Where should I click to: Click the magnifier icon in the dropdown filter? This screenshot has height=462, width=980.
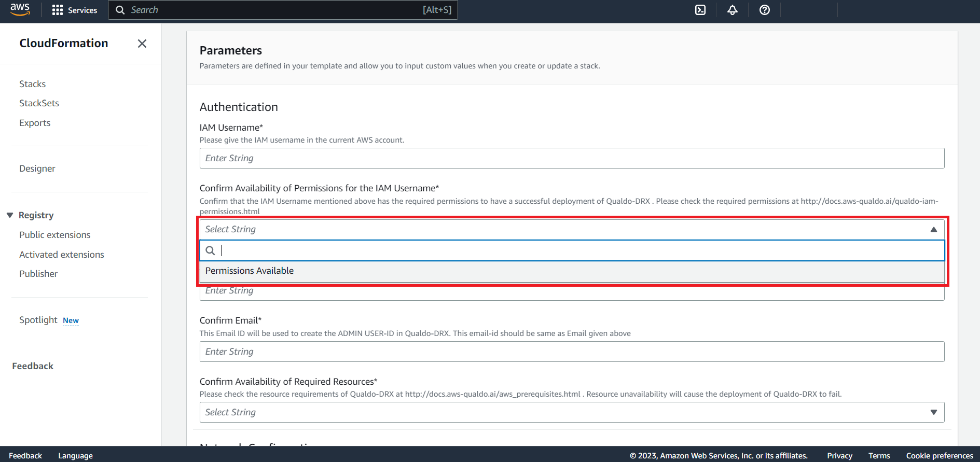tap(210, 250)
